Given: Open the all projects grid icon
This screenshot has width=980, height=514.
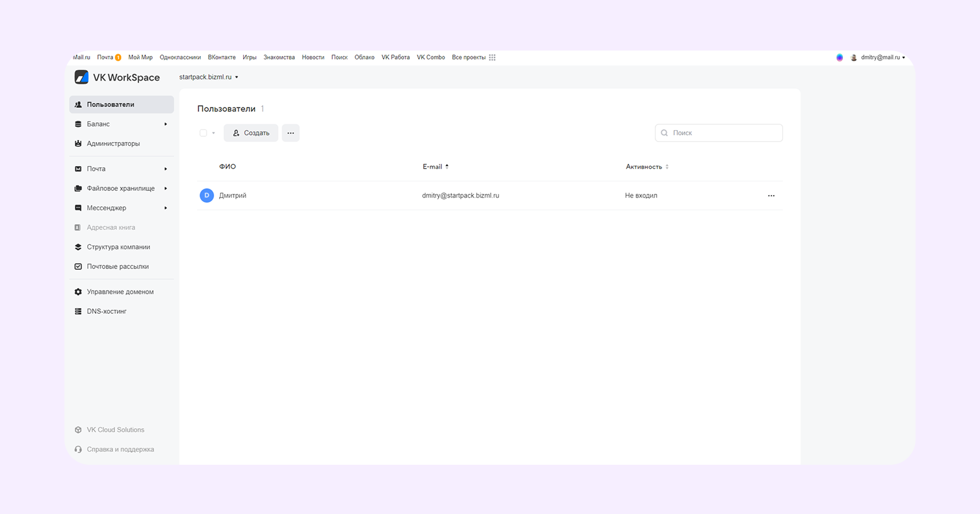Looking at the screenshot, I should point(493,57).
